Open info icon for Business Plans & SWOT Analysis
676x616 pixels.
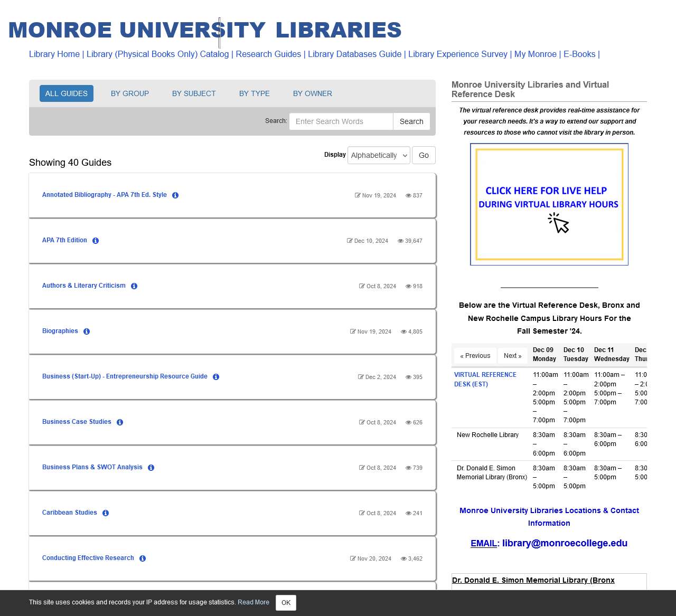[151, 468]
